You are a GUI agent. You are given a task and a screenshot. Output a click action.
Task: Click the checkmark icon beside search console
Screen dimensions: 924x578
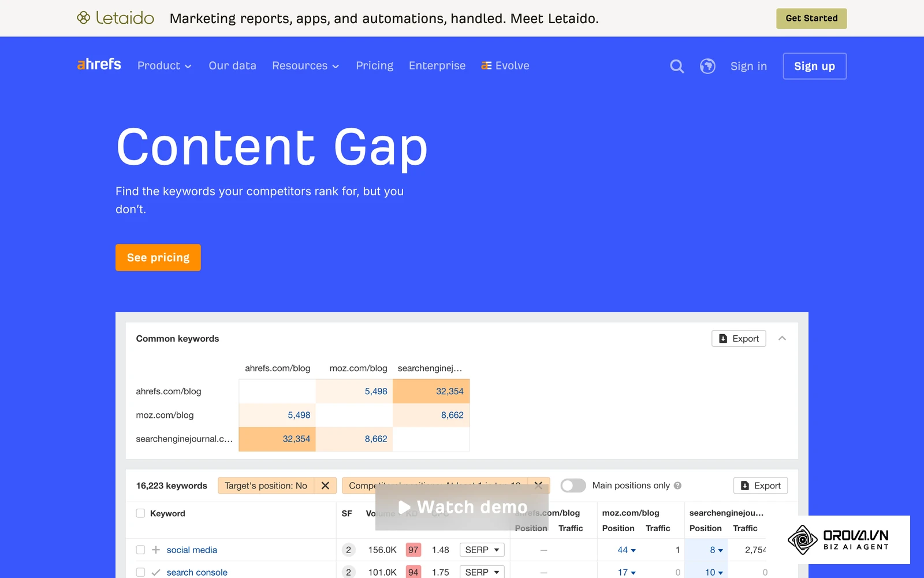coord(155,572)
